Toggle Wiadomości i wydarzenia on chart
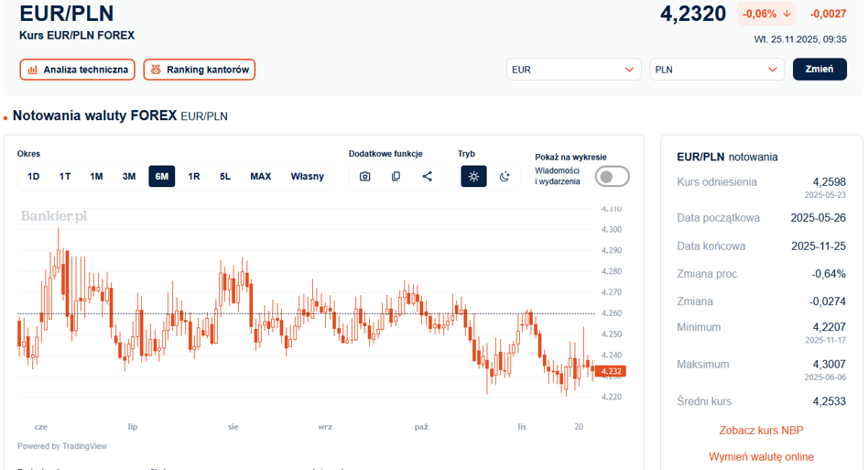Screen dimensions: 868x470 tap(612, 176)
